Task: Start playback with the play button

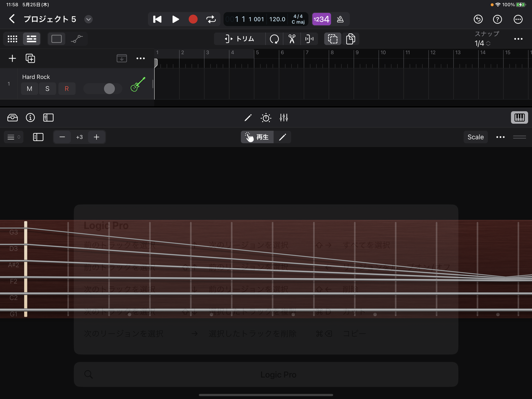Action: click(175, 19)
